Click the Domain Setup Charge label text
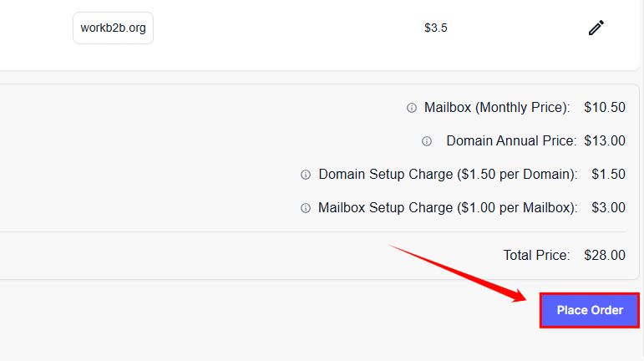Viewport: 644px width, 361px height. (448, 175)
